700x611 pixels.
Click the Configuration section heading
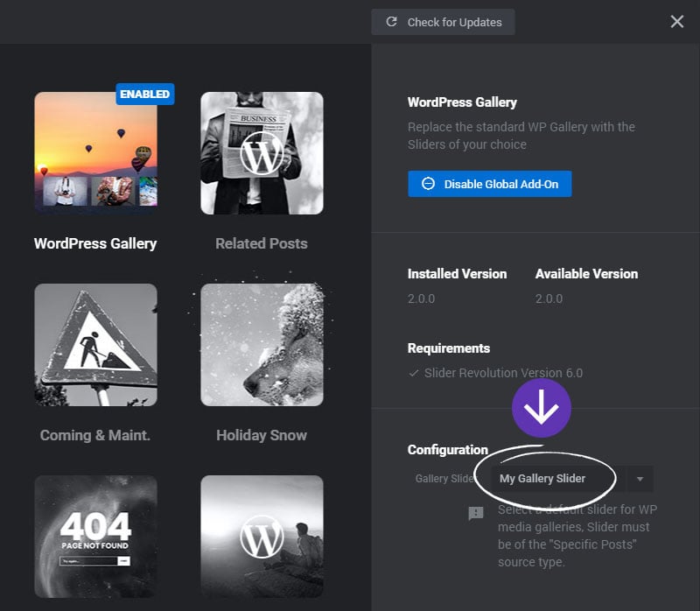(x=448, y=450)
